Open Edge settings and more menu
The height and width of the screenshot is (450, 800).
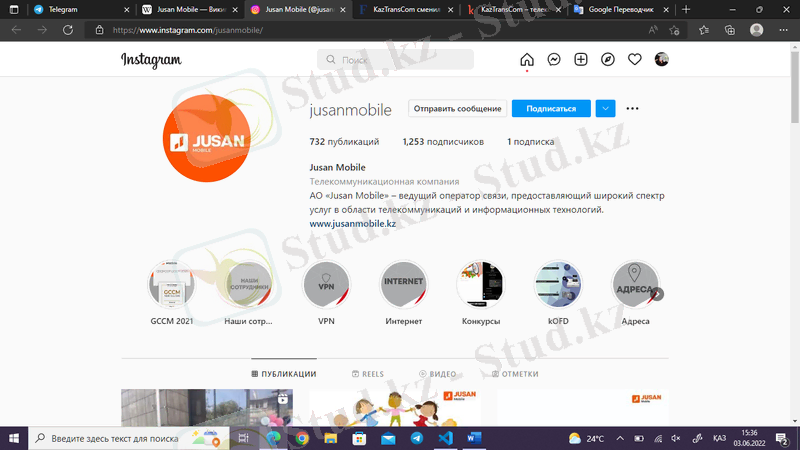click(783, 30)
